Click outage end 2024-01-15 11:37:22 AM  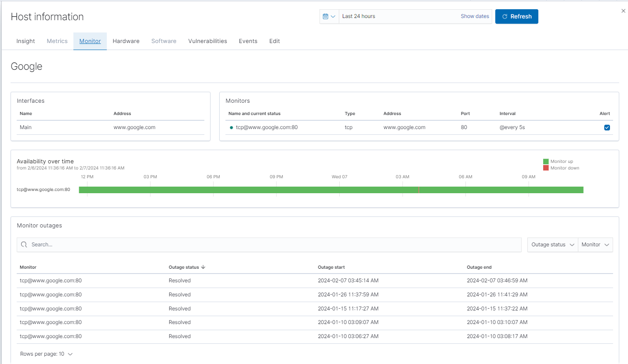tap(497, 309)
